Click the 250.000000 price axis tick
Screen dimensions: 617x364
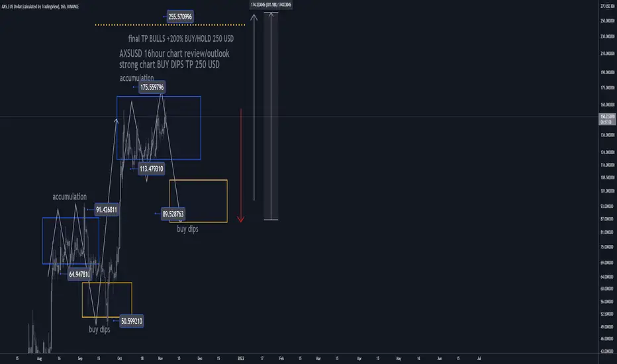coord(607,21)
